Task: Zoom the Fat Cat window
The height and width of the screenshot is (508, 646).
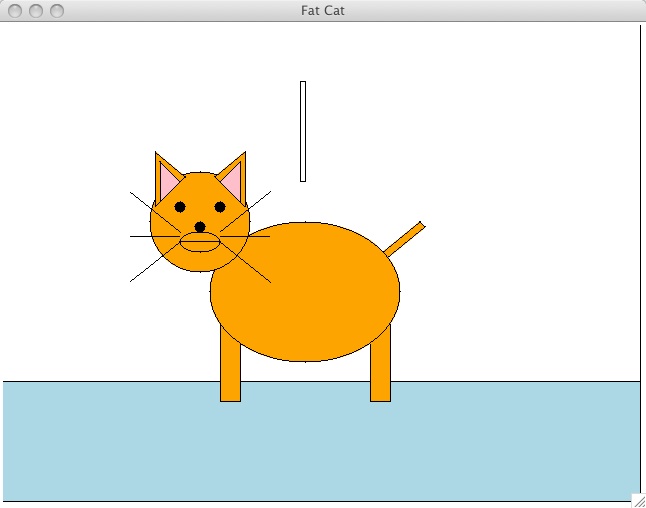Action: tap(57, 11)
